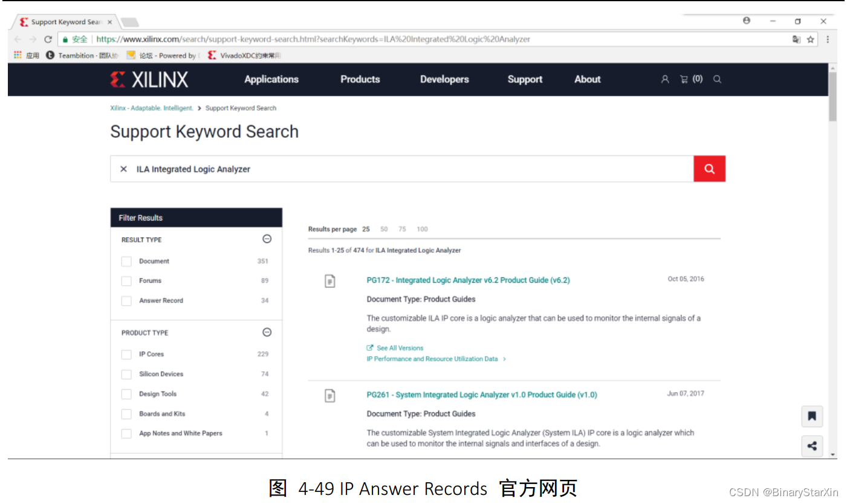Check the Design Tools filter checkbox
The image size is (847, 504).
126,394
